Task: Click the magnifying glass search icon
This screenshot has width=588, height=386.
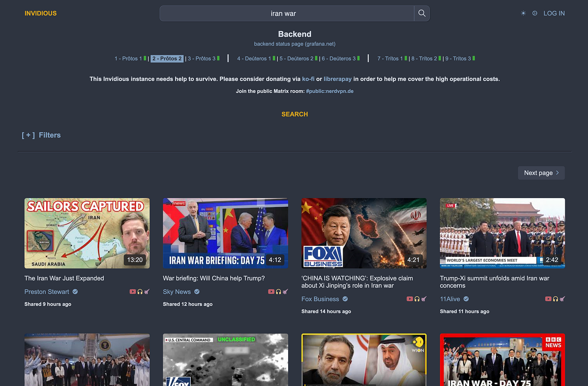Action: point(422,13)
